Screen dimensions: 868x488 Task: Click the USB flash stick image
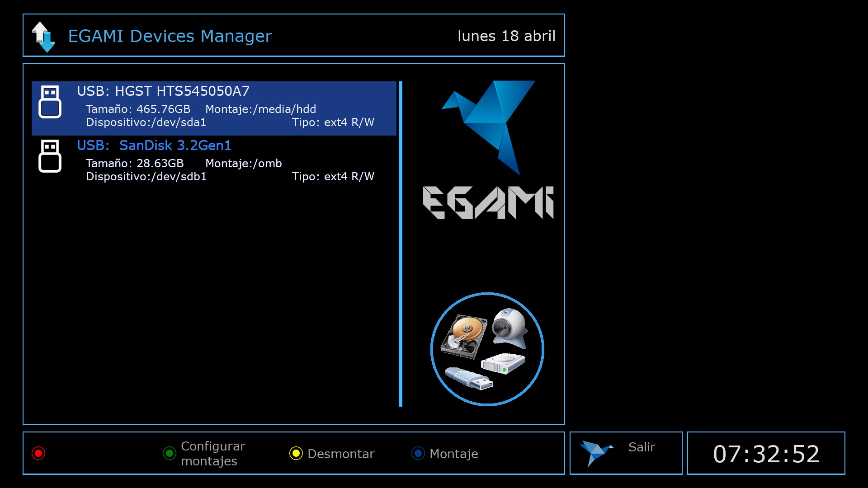(469, 378)
